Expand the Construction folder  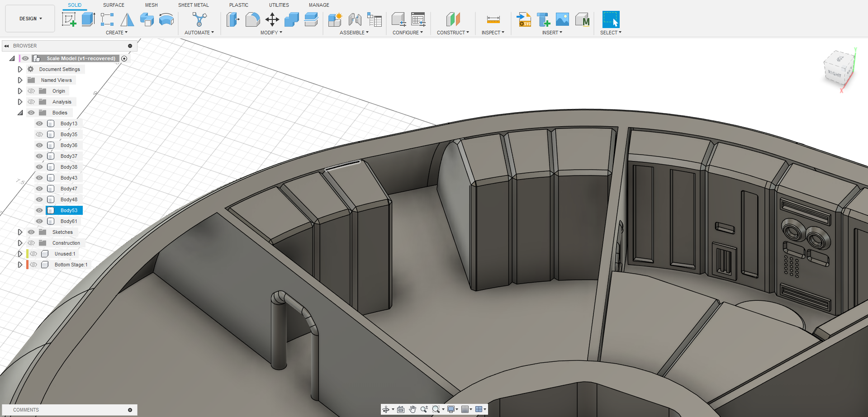[20, 243]
